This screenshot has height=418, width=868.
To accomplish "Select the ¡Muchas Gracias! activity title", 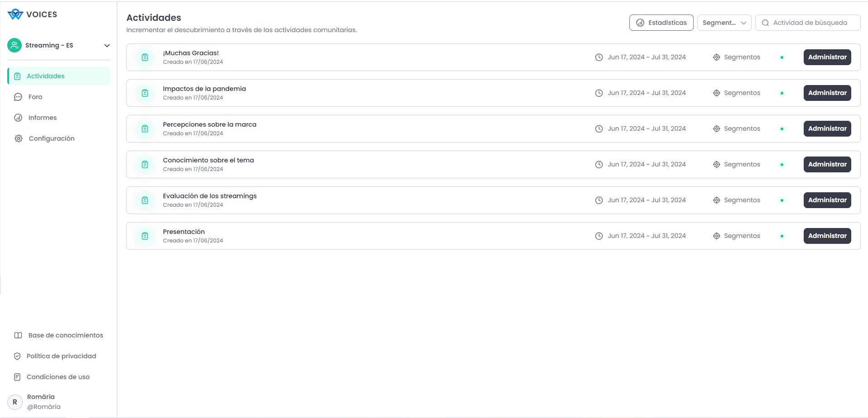I will (191, 53).
